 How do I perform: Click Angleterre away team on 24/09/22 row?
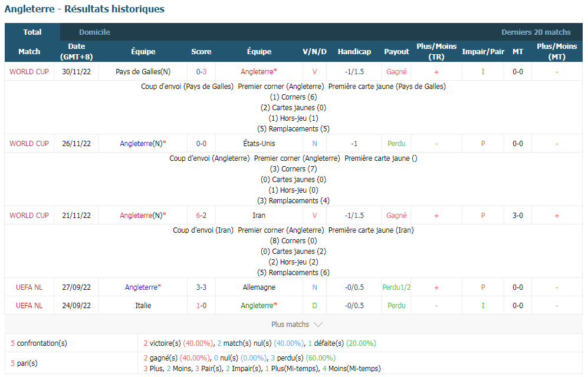[x=259, y=306]
